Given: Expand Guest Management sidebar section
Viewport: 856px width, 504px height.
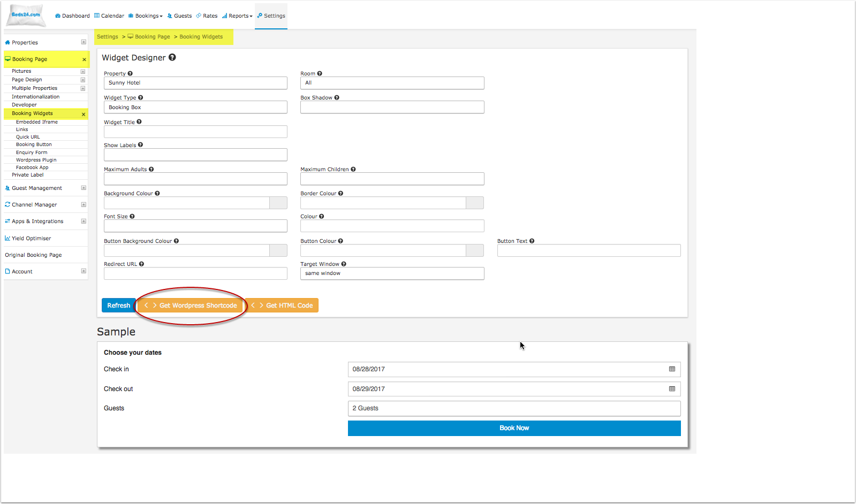Looking at the screenshot, I should pos(84,188).
